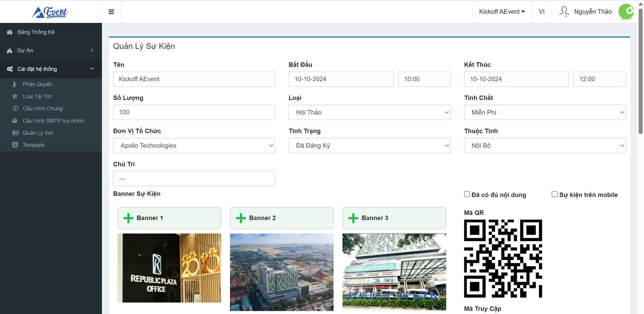Image resolution: width=644 pixels, height=314 pixels.
Task: Click the user profile silhouette icon
Action: (564, 12)
